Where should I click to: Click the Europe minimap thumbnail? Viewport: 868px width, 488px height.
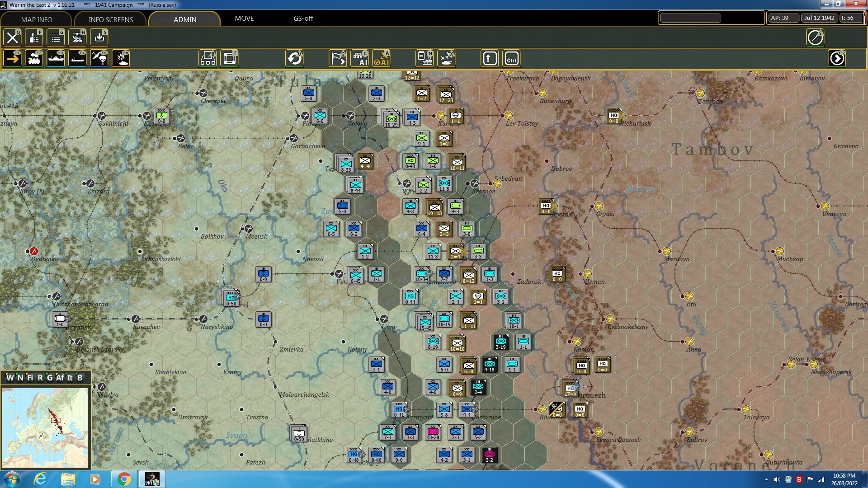(x=45, y=427)
